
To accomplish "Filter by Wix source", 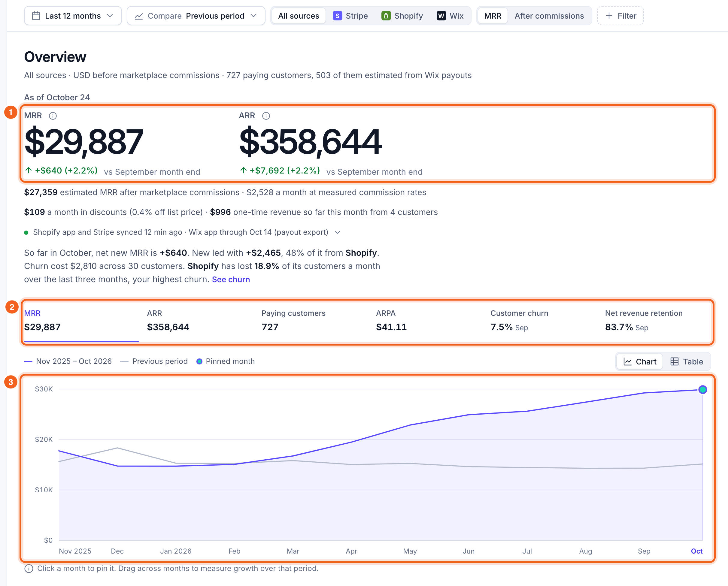I will [450, 16].
